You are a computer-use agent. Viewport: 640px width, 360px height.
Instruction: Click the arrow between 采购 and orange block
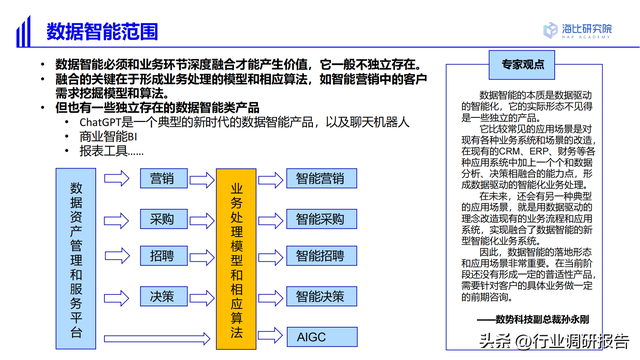[x=202, y=221]
